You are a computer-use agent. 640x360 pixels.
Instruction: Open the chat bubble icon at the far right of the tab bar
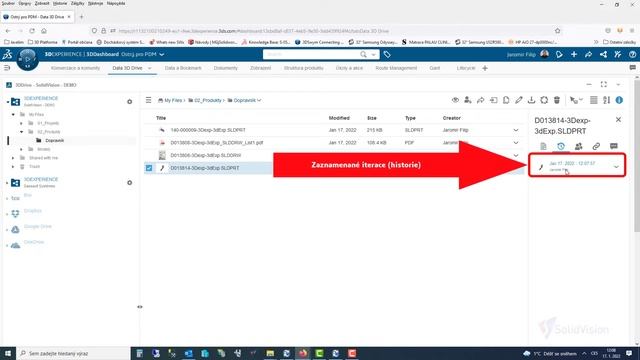tap(632, 68)
